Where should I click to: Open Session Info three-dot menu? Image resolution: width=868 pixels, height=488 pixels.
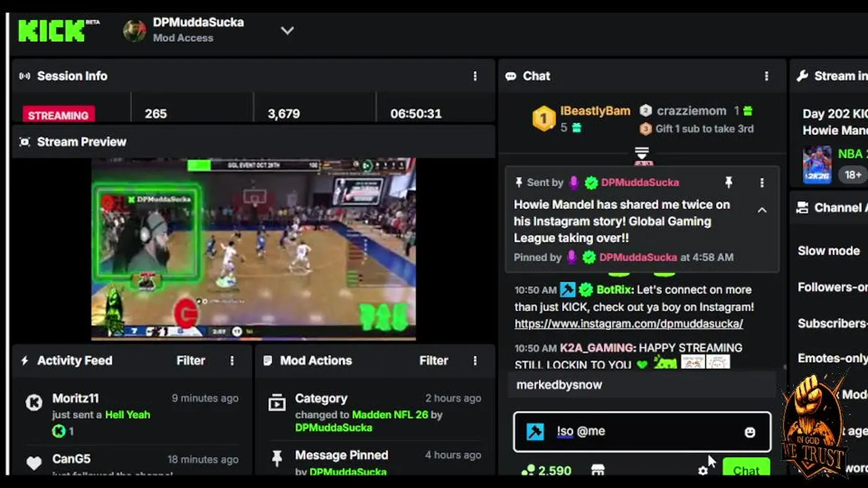[475, 76]
